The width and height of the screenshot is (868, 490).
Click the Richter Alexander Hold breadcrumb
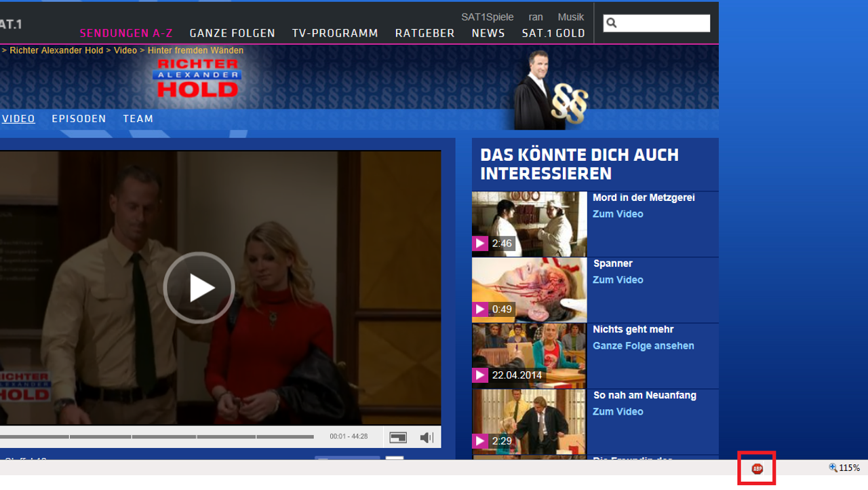pyautogui.click(x=56, y=50)
